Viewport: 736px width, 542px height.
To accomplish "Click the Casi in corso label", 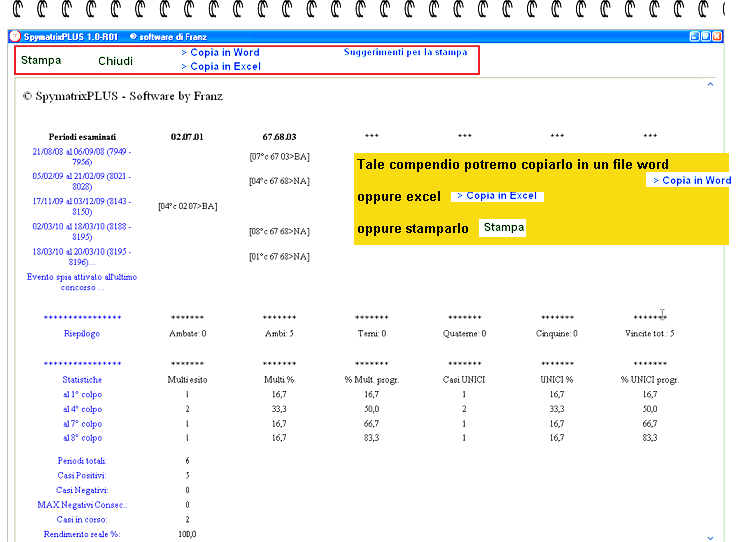I will coord(82,519).
